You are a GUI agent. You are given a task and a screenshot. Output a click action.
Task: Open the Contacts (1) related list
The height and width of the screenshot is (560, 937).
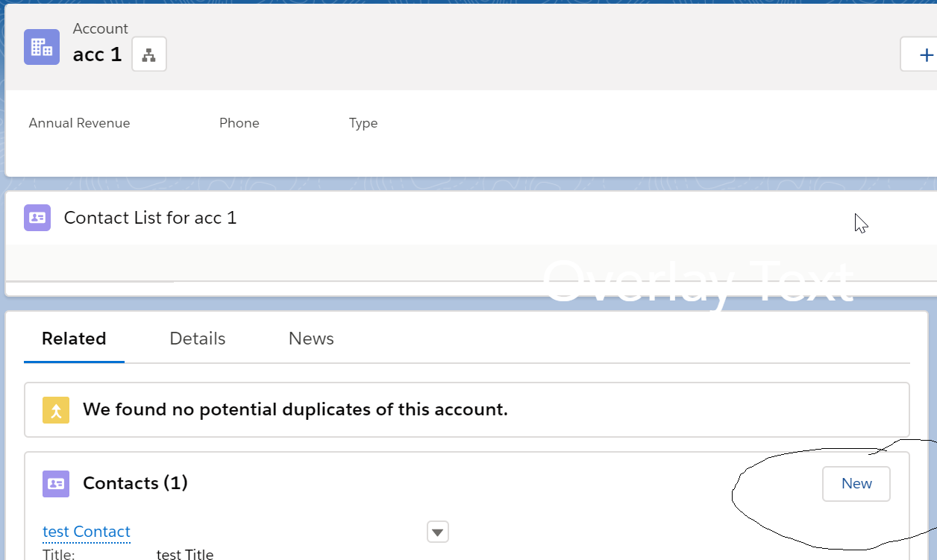[x=135, y=483]
